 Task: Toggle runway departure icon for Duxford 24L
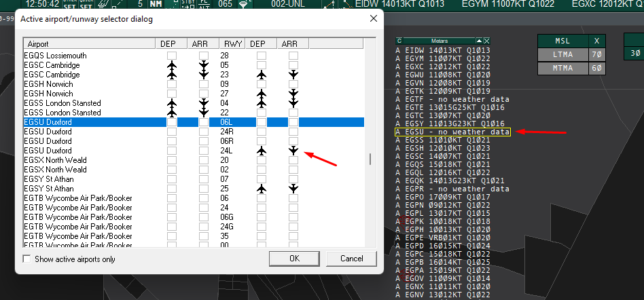262,151
